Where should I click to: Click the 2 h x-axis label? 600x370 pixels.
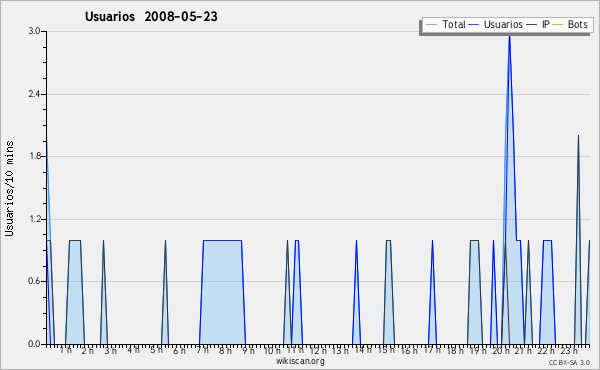88,351
